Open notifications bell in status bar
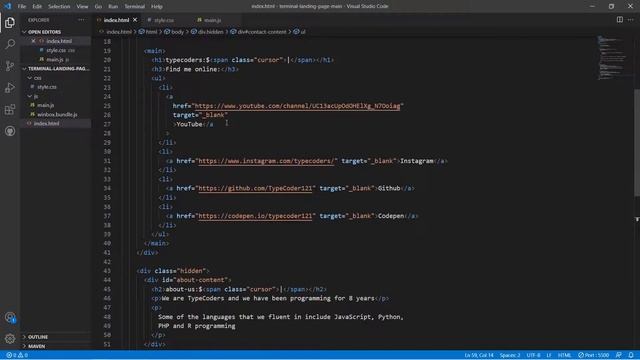The height and width of the screenshot is (360, 640). click(x=631, y=355)
